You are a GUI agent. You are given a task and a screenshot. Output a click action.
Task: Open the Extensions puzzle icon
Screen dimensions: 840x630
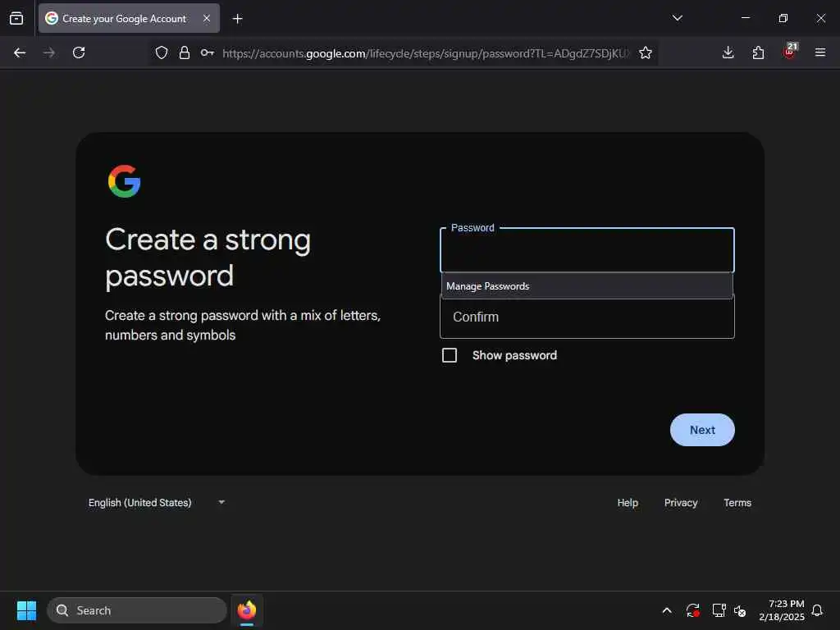pyautogui.click(x=758, y=52)
